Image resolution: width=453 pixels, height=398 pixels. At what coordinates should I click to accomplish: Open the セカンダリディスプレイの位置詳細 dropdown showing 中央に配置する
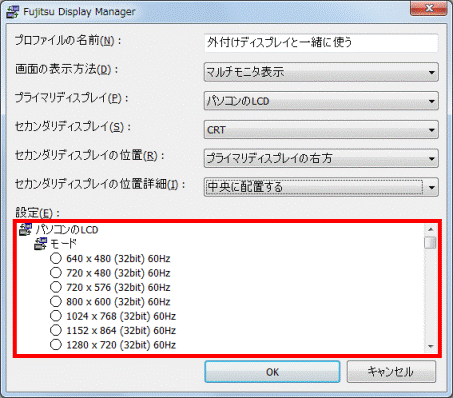[x=321, y=187]
